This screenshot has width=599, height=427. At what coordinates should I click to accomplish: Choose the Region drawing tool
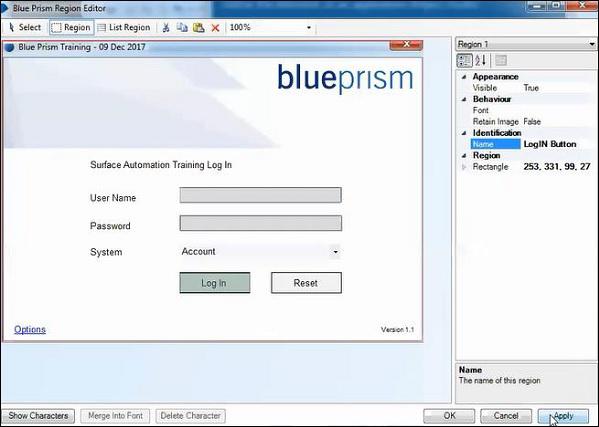click(x=71, y=27)
